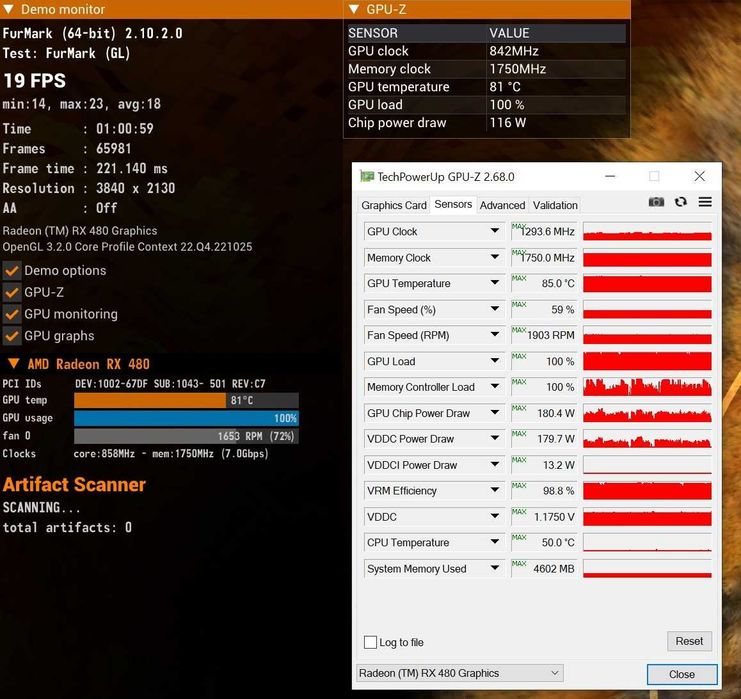This screenshot has height=699, width=741.
Task: Click the GPU usage 100% bar
Action: coord(186,418)
